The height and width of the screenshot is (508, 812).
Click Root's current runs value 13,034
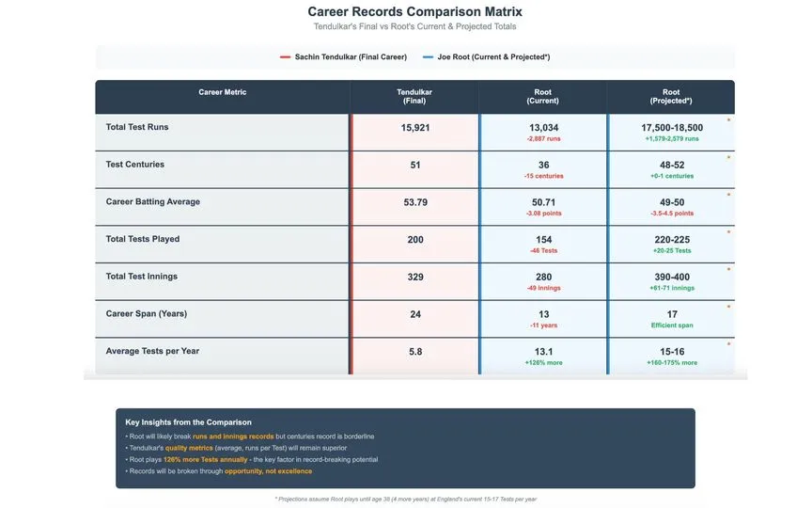pos(544,128)
